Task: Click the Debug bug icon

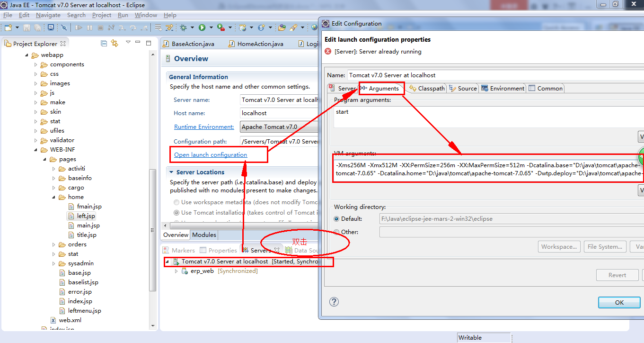Action: pyautogui.click(x=184, y=27)
